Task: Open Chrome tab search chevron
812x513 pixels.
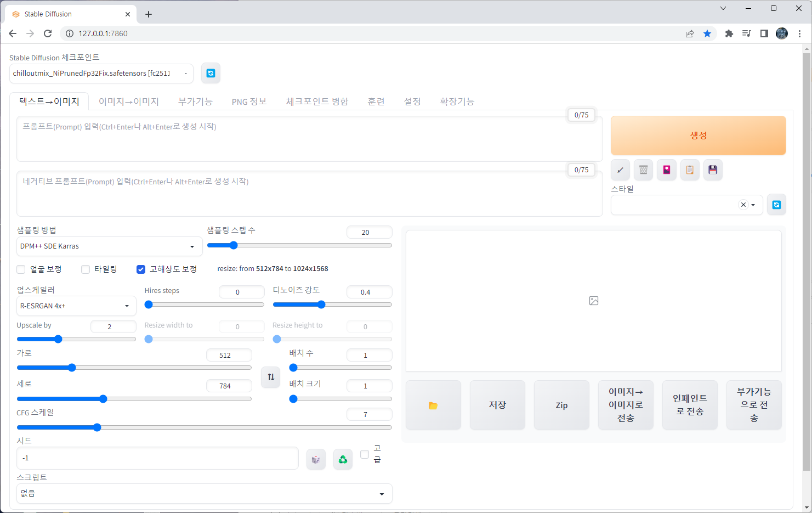Action: click(723, 8)
